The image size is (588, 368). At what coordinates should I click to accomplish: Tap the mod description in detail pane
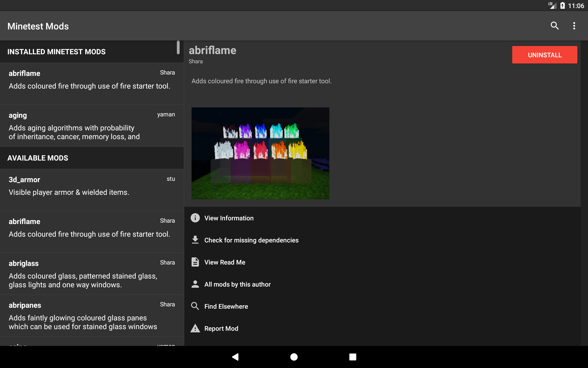click(x=261, y=81)
